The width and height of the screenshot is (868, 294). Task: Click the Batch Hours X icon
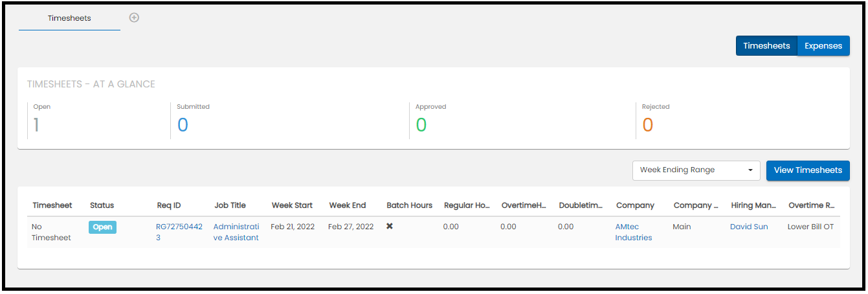click(390, 227)
